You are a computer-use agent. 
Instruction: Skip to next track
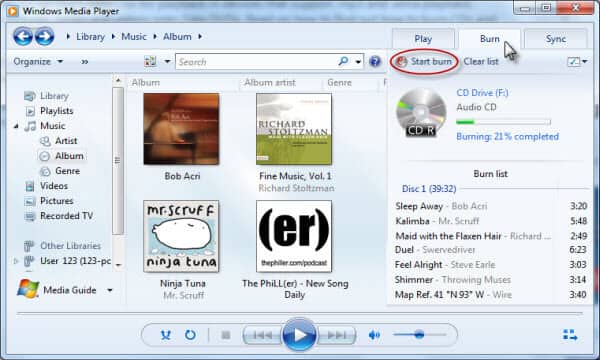pyautogui.click(x=336, y=335)
